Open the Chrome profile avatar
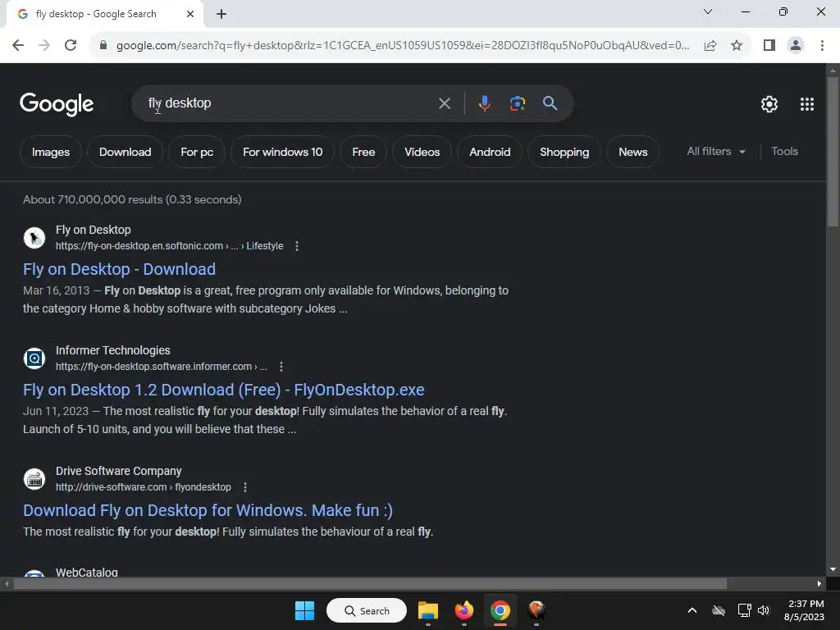Screen dimensions: 840x630 796,46
